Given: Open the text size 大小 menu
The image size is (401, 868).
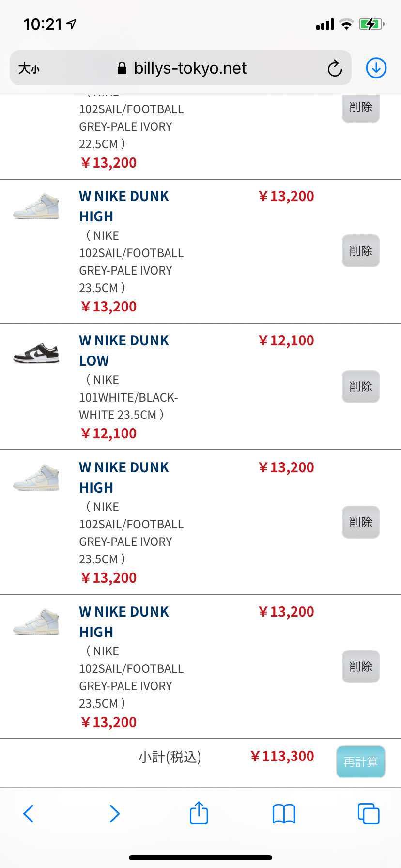Looking at the screenshot, I should pyautogui.click(x=29, y=68).
